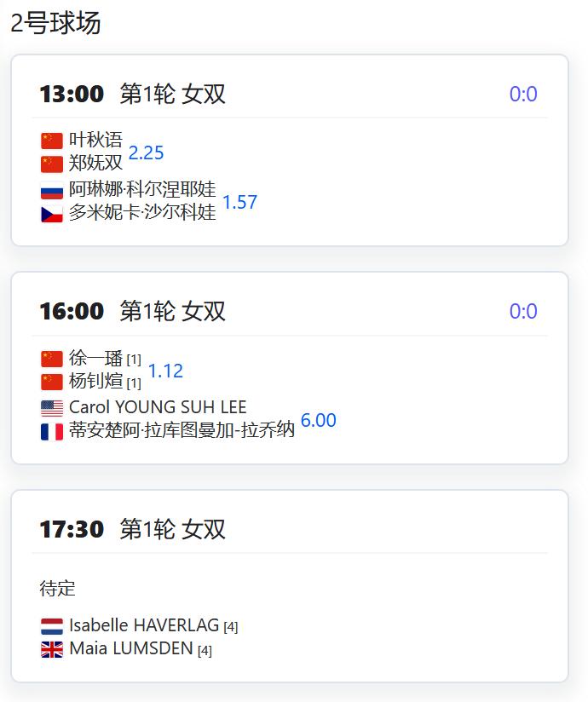Image resolution: width=588 pixels, height=702 pixels.
Task: Click China flag beside 郑妩双
Action: point(52,164)
